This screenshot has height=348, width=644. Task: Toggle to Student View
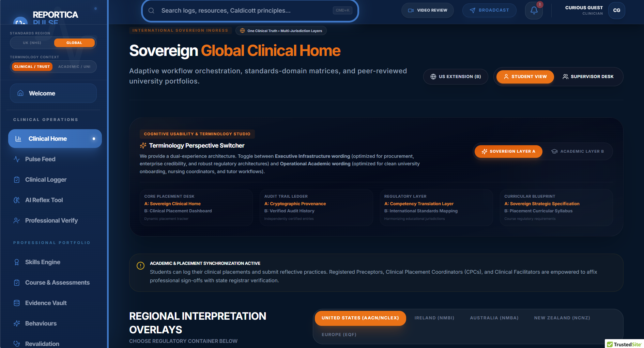pyautogui.click(x=525, y=77)
